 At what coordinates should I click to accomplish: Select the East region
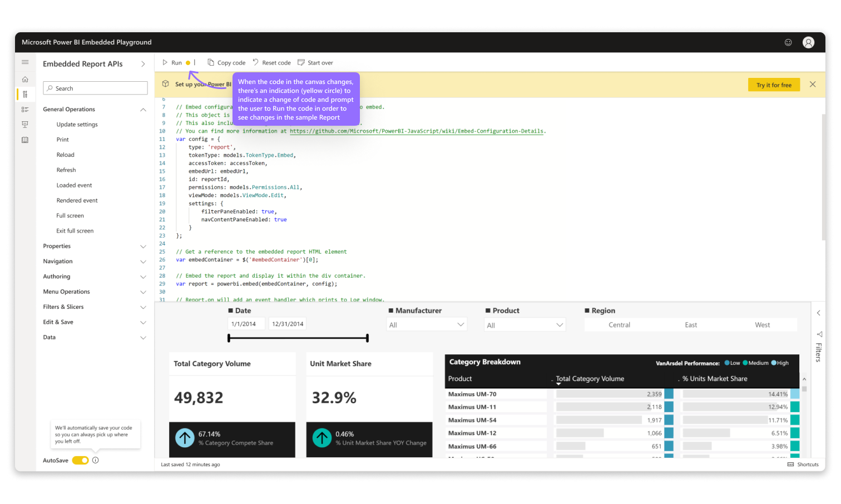tap(691, 325)
